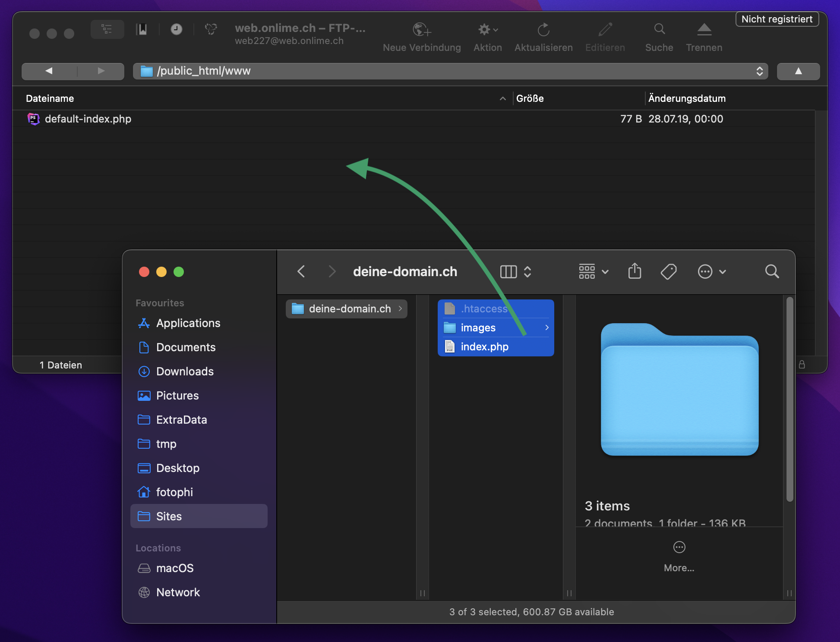The width and height of the screenshot is (840, 642).
Task: Open ExtraData in Finder sidebar
Action: [x=199, y=420]
